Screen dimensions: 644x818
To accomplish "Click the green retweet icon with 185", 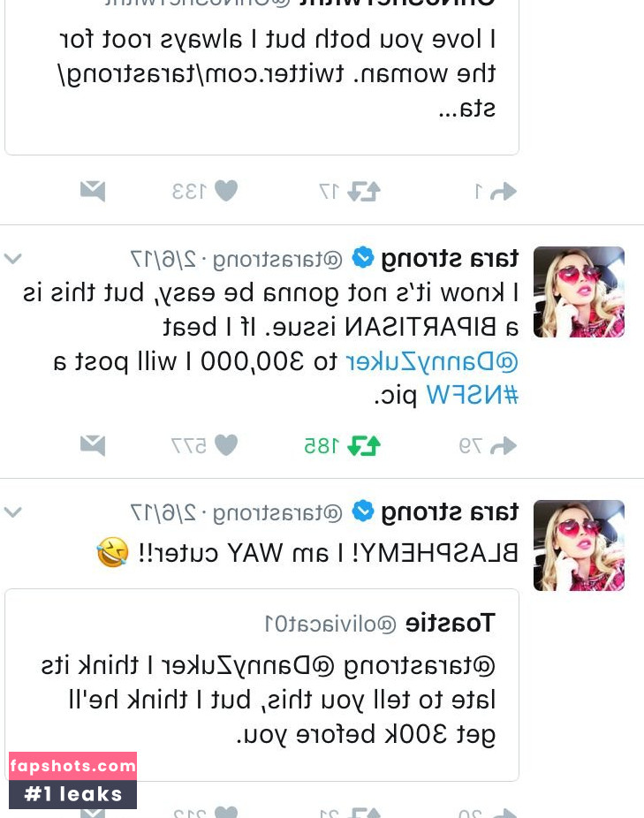I will (x=364, y=445).
